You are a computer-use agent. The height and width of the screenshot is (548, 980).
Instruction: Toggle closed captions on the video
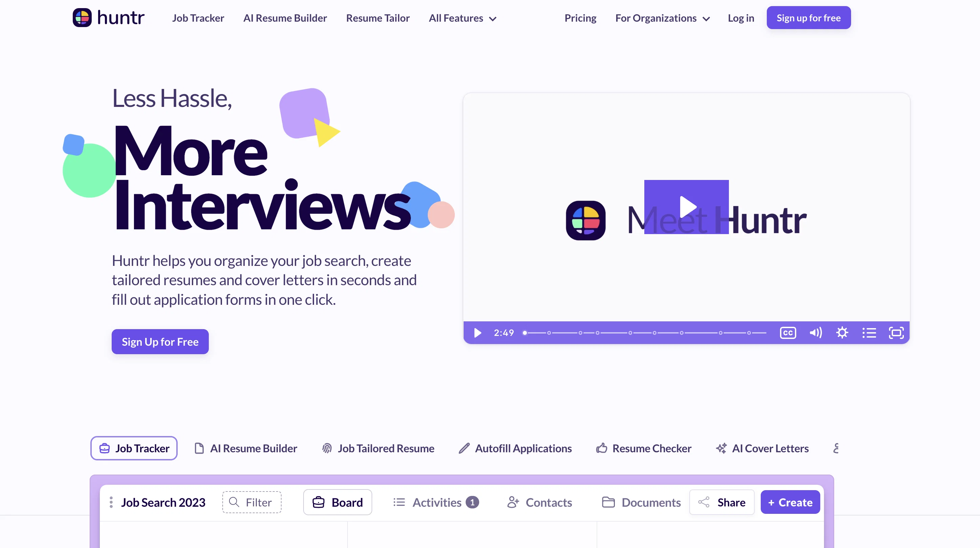(x=788, y=333)
